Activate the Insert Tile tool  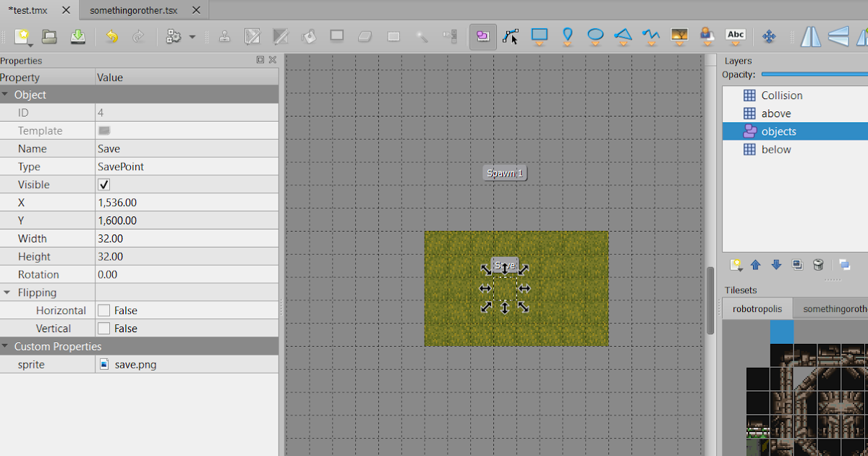point(679,36)
